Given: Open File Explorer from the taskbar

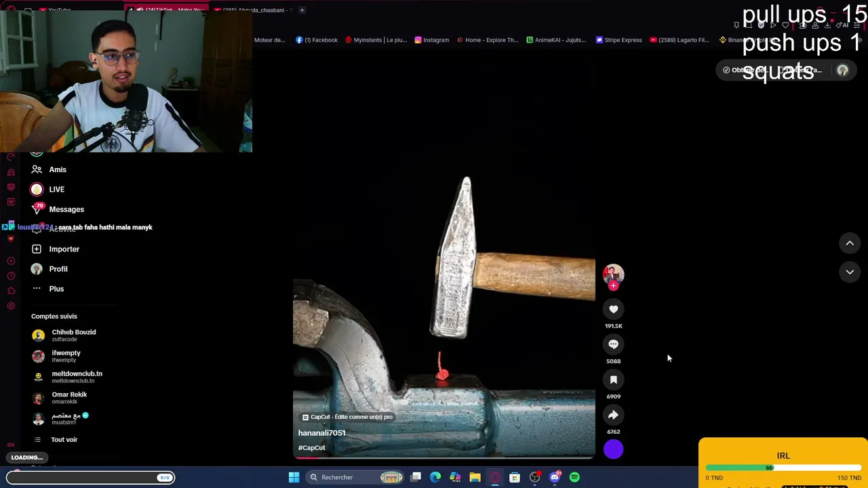Looking at the screenshot, I should 475,477.
